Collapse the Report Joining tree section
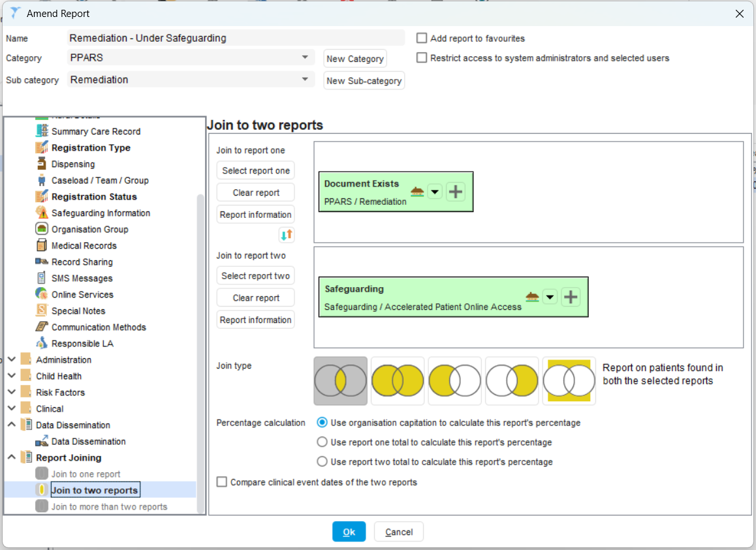 (12, 458)
